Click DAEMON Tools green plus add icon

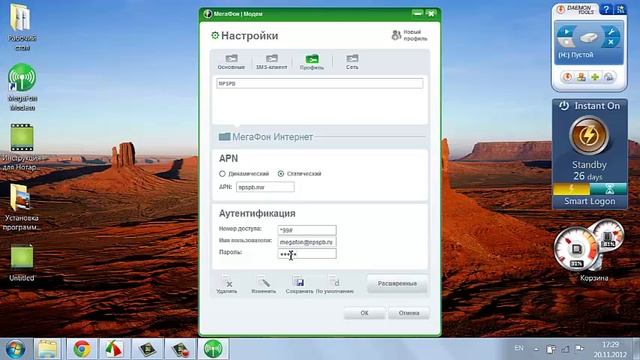(x=595, y=77)
